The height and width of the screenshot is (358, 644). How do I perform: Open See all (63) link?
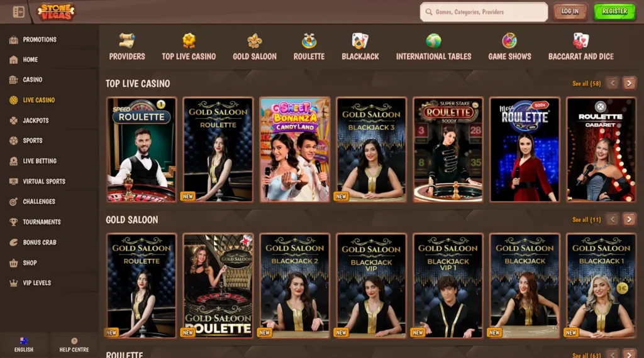click(x=586, y=355)
